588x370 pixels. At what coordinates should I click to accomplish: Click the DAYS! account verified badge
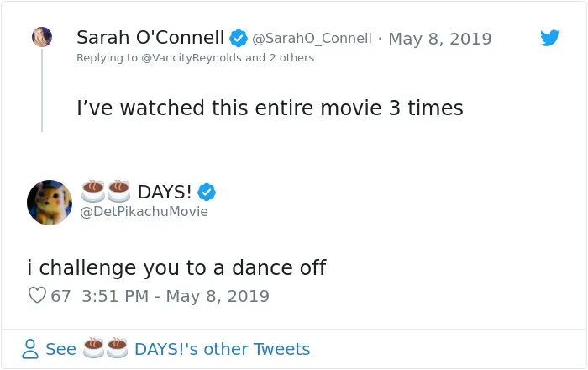[207, 192]
